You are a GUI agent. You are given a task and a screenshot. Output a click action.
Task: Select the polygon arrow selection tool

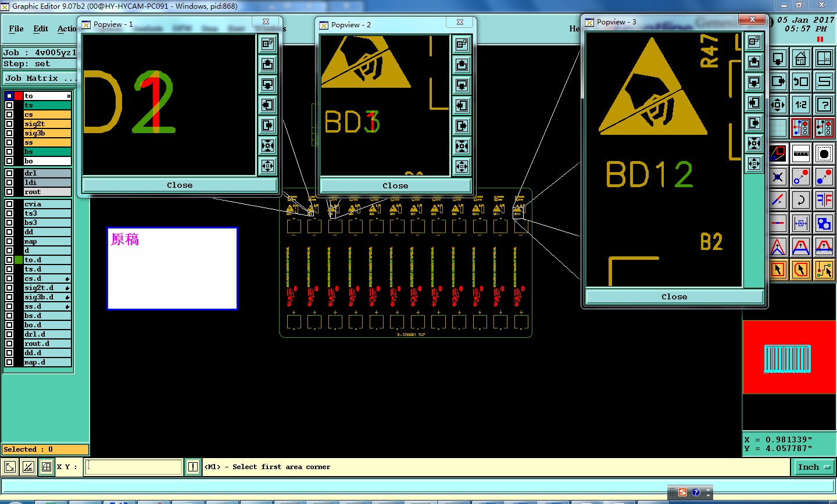[801, 270]
